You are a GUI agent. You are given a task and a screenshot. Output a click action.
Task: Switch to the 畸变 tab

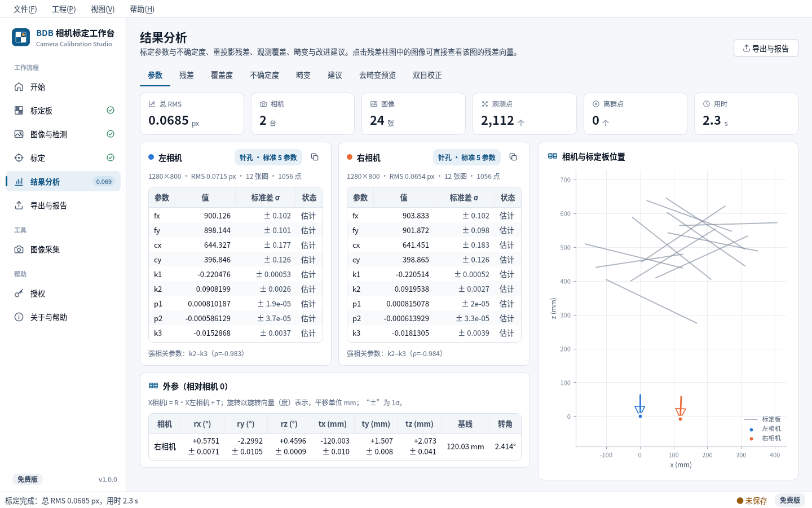[x=303, y=75]
